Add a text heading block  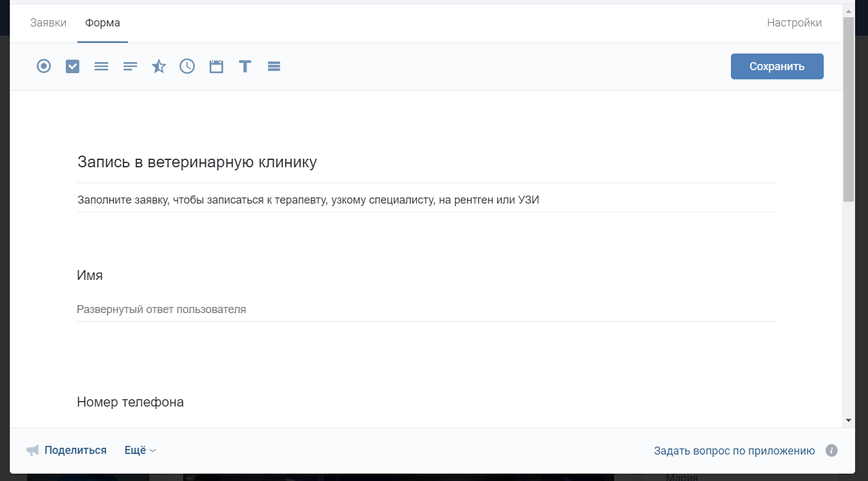245,66
